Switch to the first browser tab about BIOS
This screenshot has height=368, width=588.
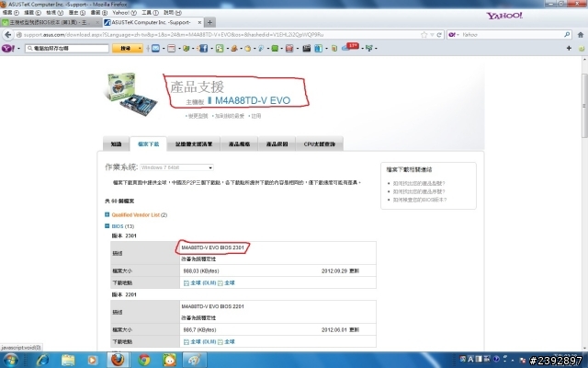[51, 22]
